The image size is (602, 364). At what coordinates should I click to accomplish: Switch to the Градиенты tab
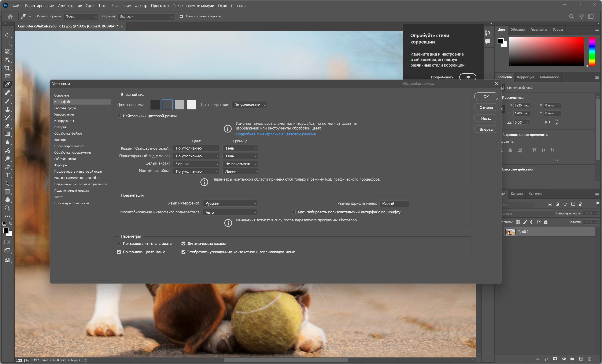tap(539, 30)
